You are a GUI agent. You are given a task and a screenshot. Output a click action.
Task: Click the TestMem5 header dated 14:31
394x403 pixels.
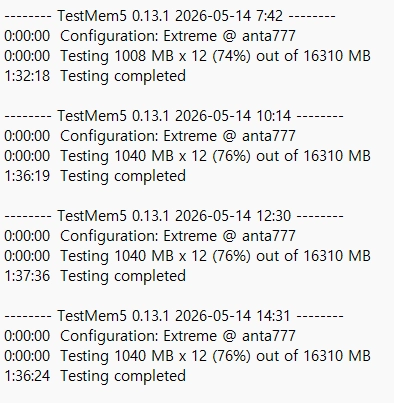(174, 316)
